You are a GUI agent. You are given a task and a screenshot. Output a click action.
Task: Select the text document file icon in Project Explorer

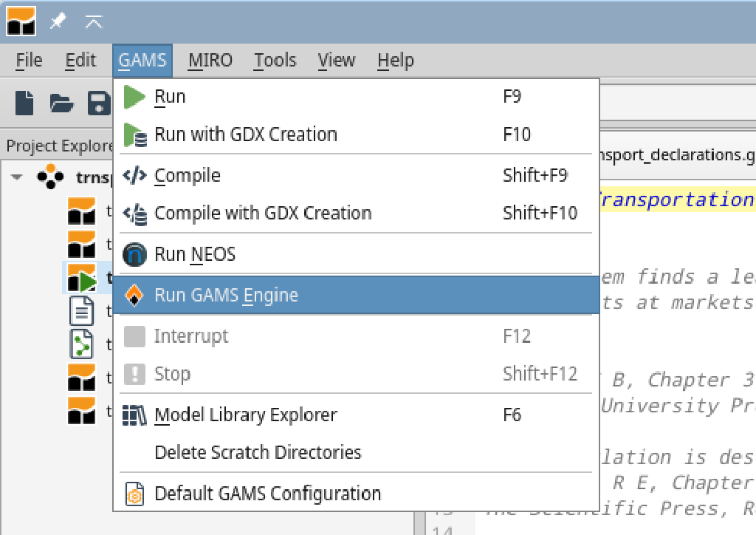click(x=81, y=310)
